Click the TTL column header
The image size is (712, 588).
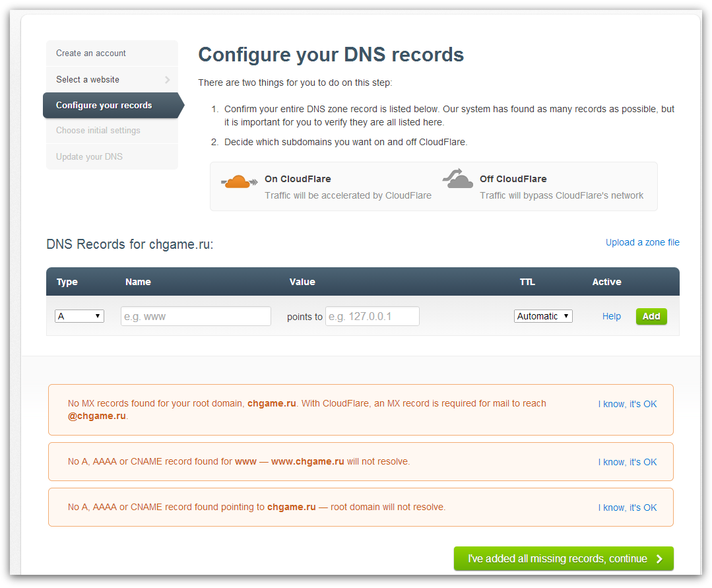click(527, 282)
